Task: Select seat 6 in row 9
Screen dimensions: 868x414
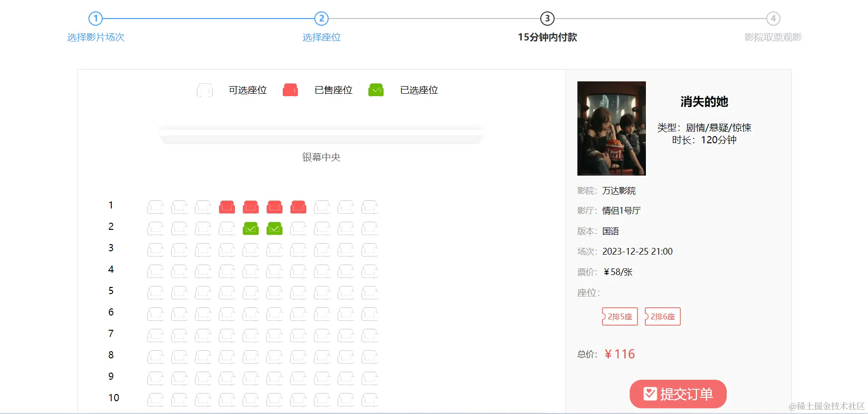Action: (274, 378)
